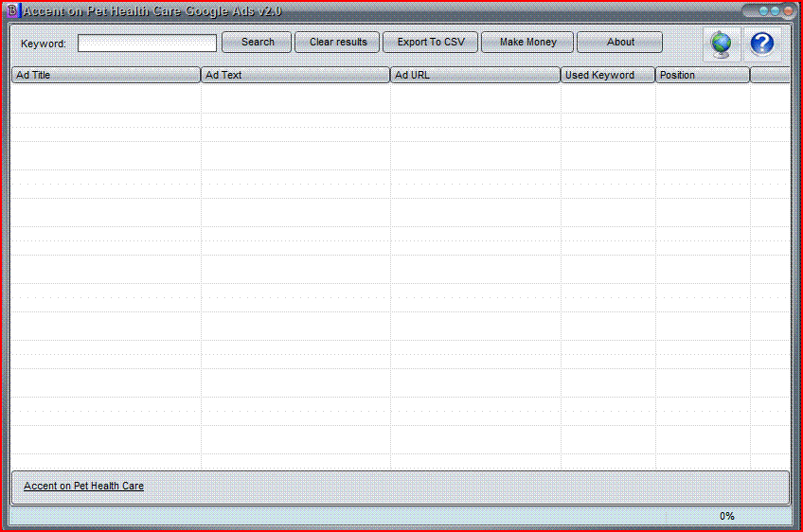Click the Search button
Image resolution: width=803 pixels, height=532 pixels.
[257, 42]
